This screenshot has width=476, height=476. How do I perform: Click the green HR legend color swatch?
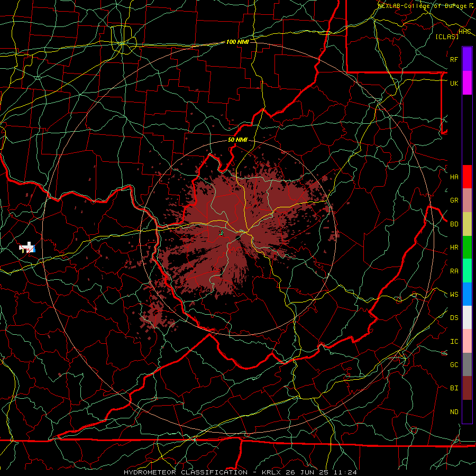pos(467,247)
